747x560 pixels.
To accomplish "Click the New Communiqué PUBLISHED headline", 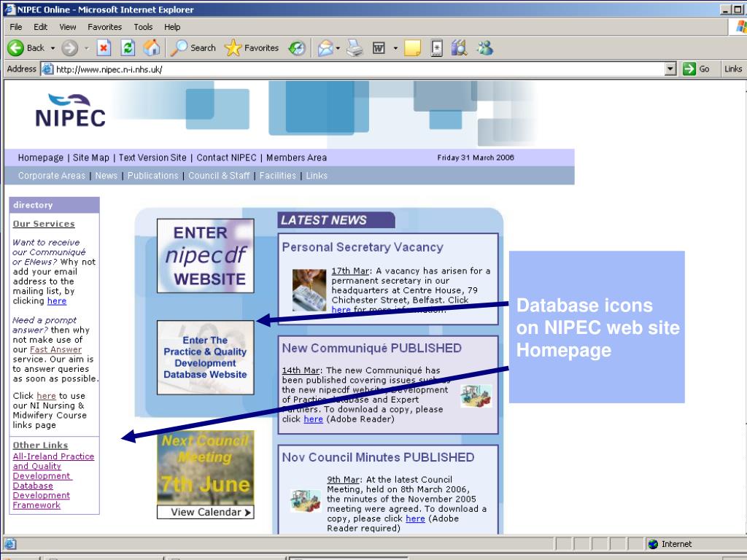I will (371, 348).
